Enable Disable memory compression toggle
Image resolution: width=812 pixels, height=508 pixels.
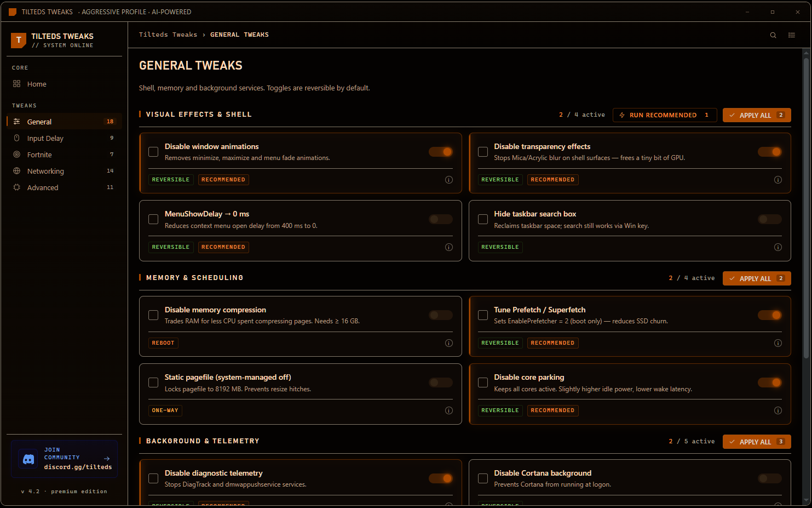441,315
